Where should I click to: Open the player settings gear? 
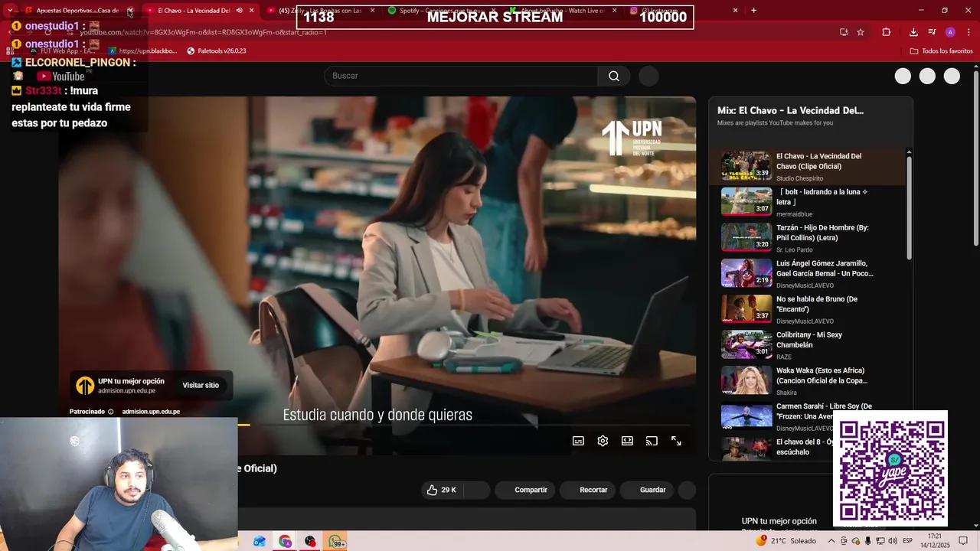pos(603,441)
